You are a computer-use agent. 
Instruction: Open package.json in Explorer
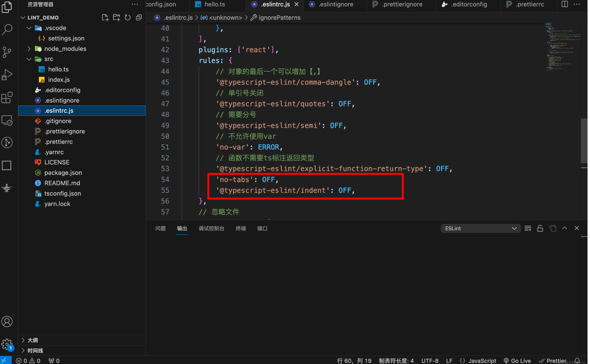pyautogui.click(x=82, y=173)
